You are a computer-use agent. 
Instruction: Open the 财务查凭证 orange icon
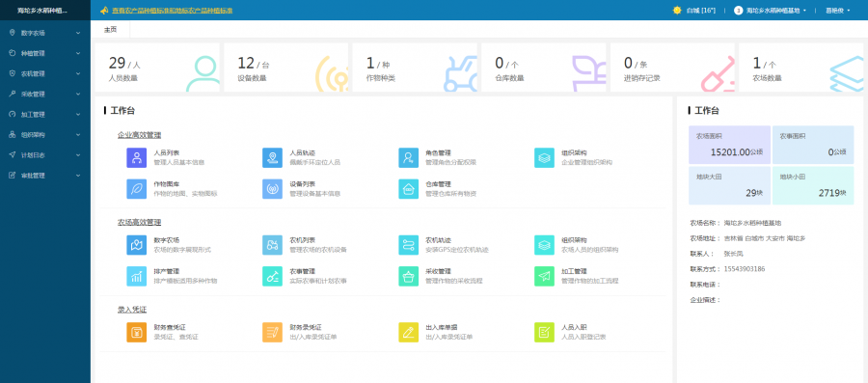pos(136,332)
